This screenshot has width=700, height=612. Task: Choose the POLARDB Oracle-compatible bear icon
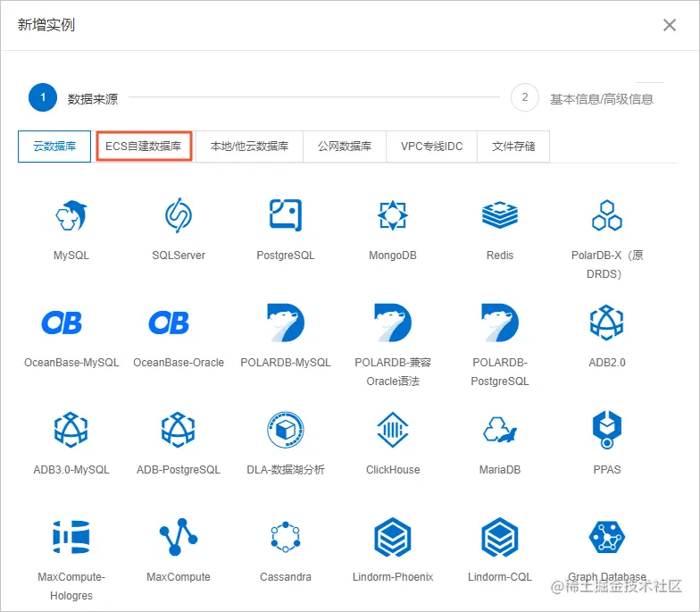(x=393, y=323)
